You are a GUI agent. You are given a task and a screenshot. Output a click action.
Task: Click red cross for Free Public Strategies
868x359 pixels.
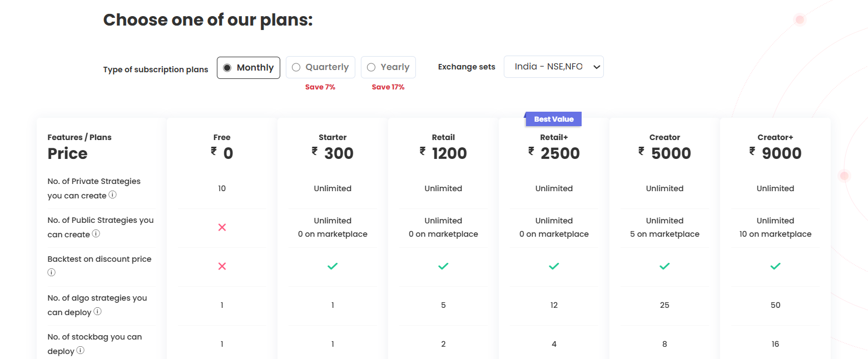222,227
